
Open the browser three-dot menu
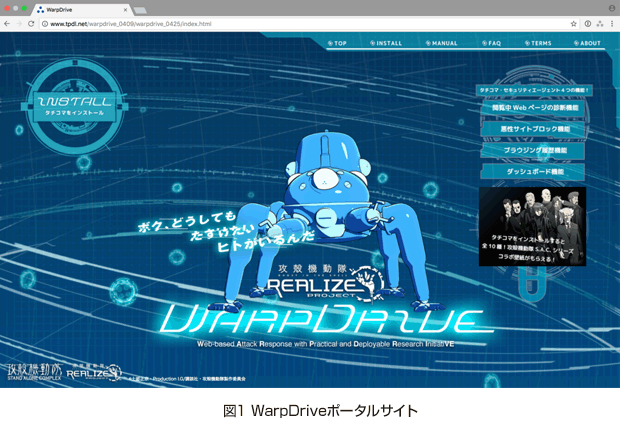click(x=612, y=24)
